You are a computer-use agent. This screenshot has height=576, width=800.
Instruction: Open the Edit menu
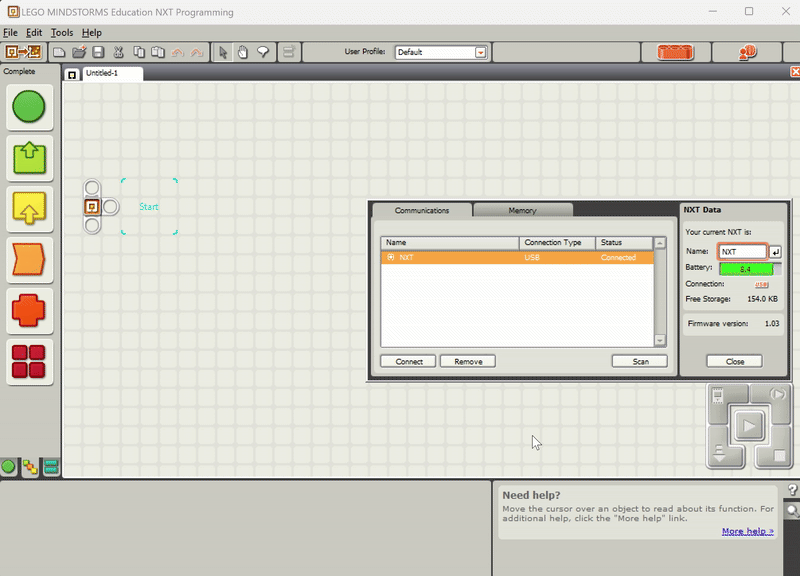coord(34,33)
